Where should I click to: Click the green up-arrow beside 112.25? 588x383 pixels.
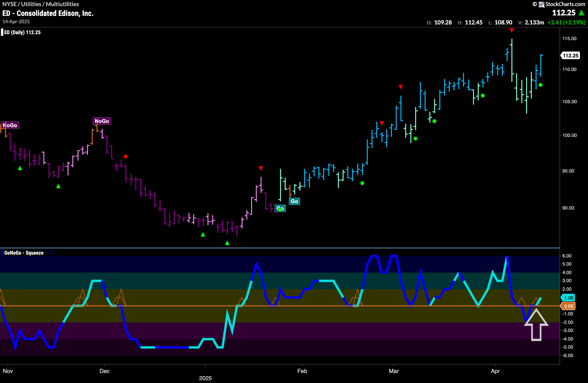581,12
